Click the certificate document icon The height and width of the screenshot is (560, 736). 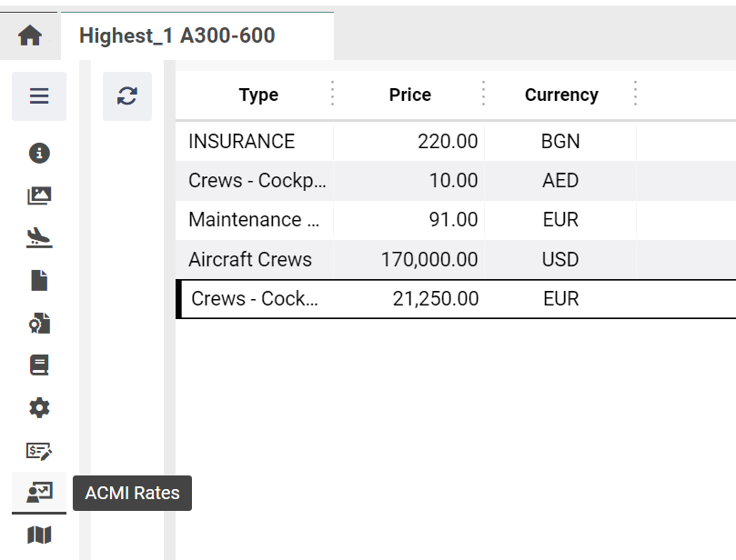pos(39,323)
